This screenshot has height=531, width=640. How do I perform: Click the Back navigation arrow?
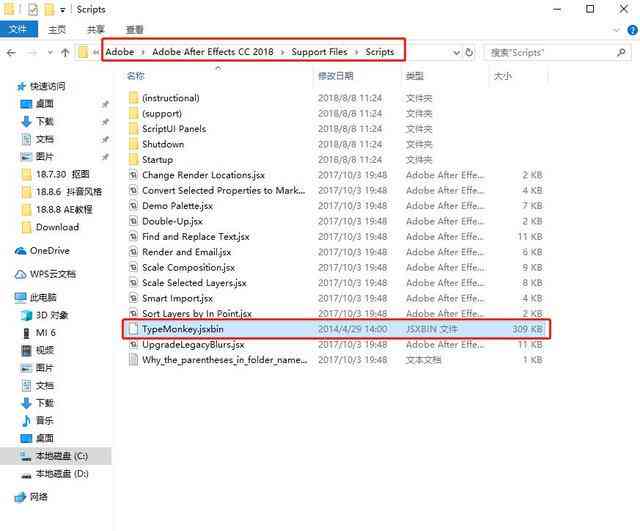11,52
